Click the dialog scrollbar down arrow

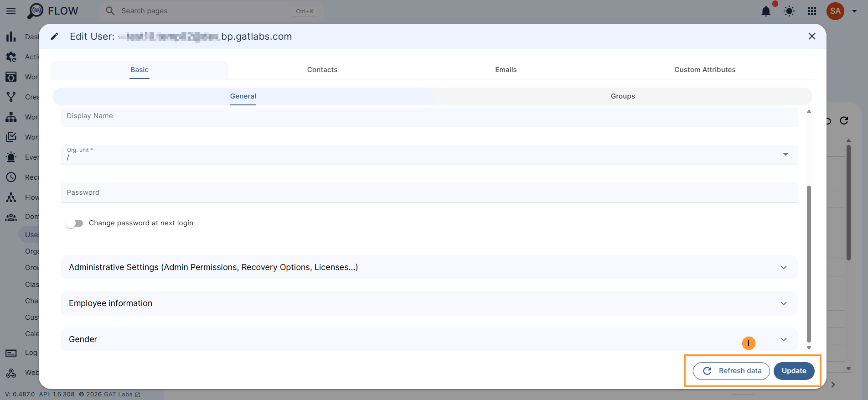point(809,348)
